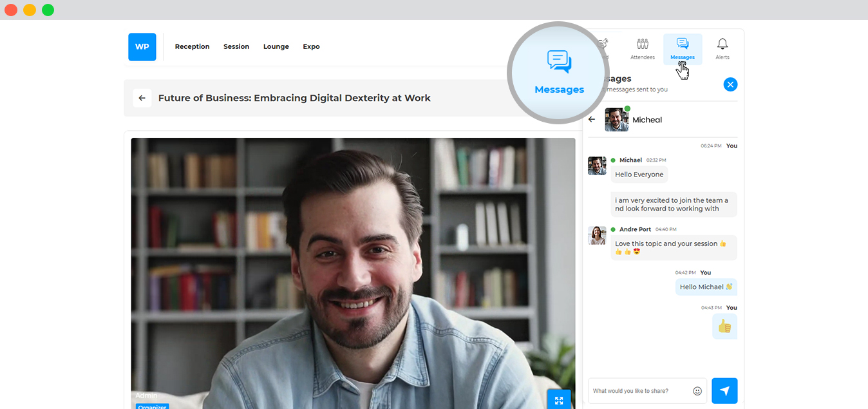Close the Messages panel with the X
Image resolution: width=868 pixels, height=409 pixels.
click(730, 84)
